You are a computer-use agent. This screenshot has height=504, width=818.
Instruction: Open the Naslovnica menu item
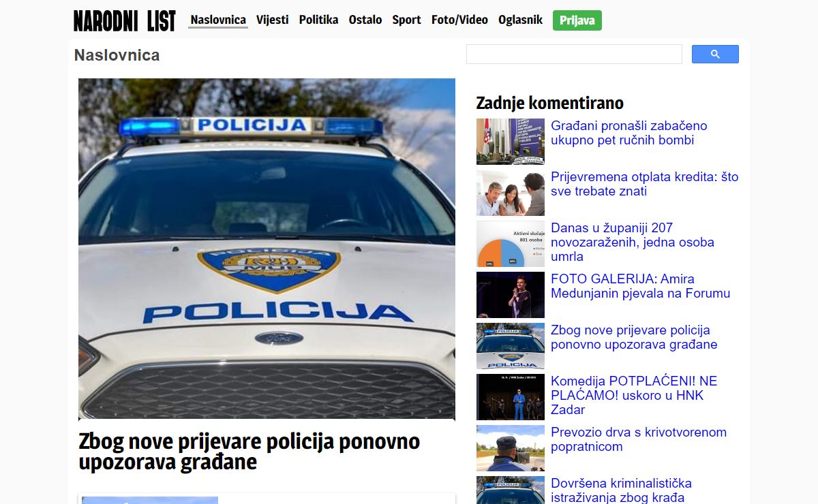click(x=218, y=20)
